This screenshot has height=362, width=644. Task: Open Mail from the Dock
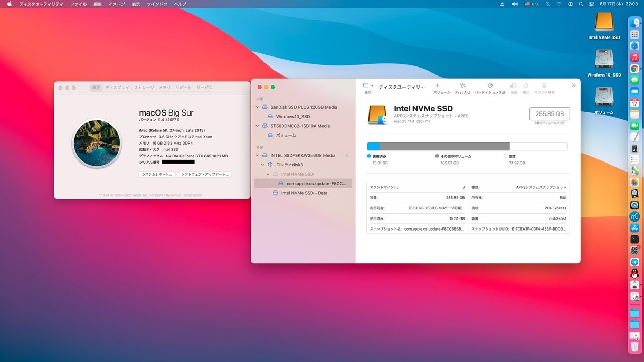pyautogui.click(x=634, y=91)
